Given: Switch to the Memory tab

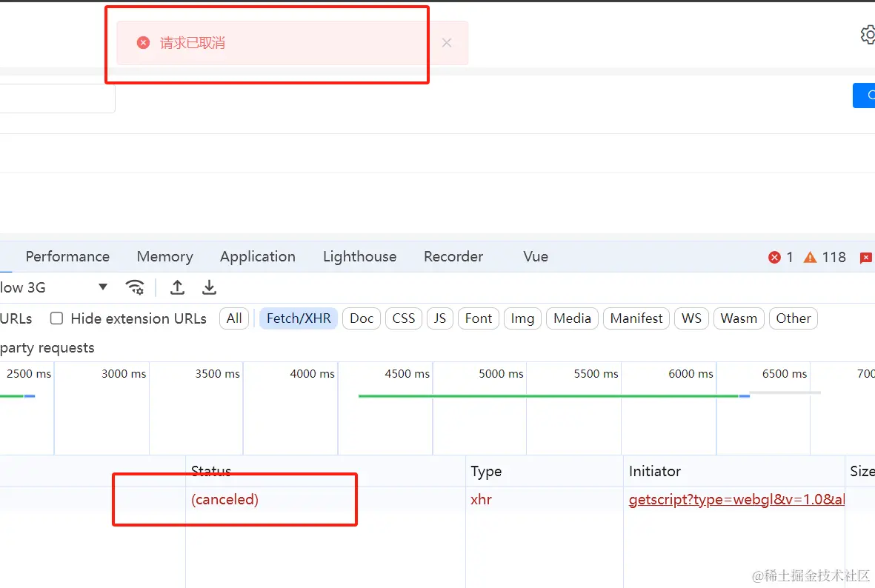Looking at the screenshot, I should 164,257.
